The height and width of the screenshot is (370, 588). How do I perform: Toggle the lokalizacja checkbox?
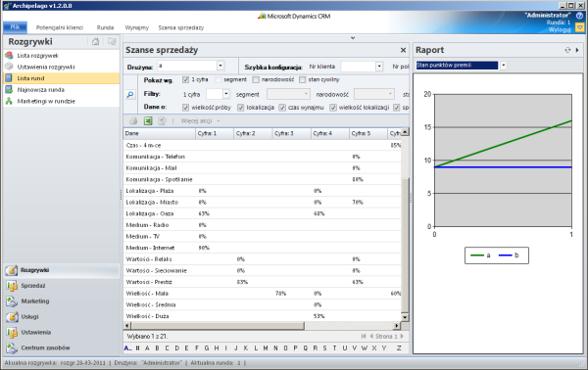coord(240,108)
